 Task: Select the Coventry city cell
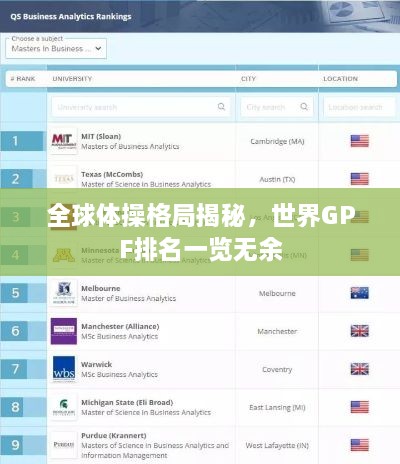pyautogui.click(x=277, y=369)
